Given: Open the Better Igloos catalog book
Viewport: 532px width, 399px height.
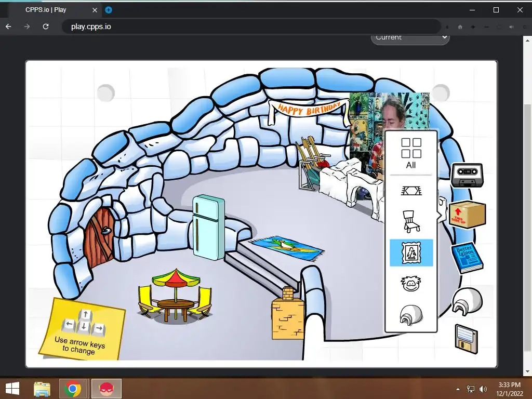Looking at the screenshot, I should coord(467,258).
